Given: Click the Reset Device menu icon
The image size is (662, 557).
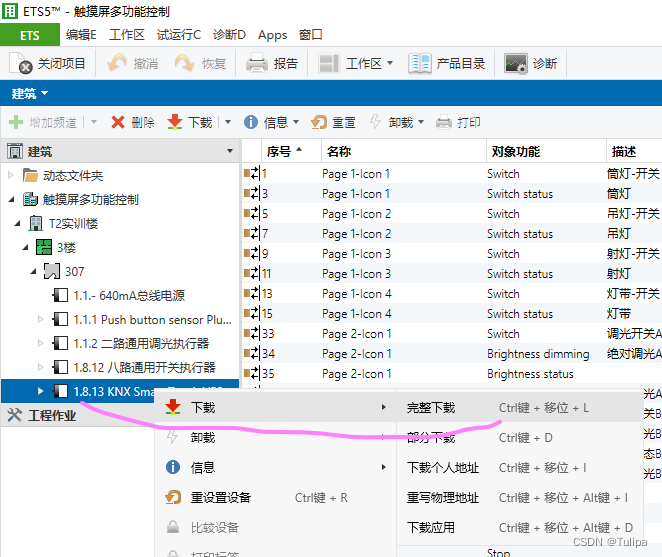Looking at the screenshot, I should pyautogui.click(x=173, y=497).
